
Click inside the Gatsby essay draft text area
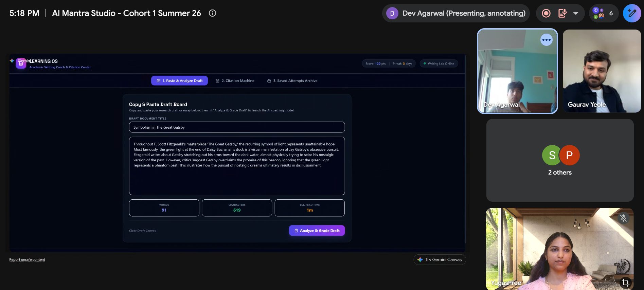[x=237, y=166]
